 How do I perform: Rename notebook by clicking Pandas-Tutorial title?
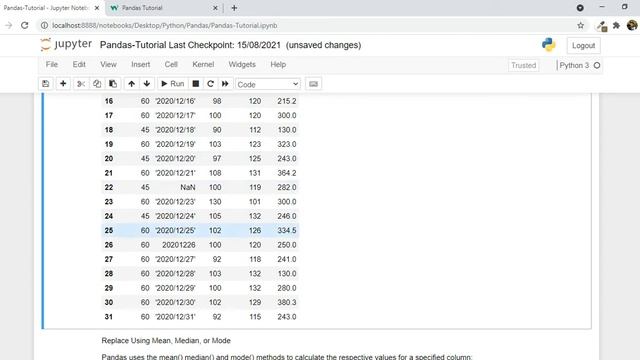(133, 45)
